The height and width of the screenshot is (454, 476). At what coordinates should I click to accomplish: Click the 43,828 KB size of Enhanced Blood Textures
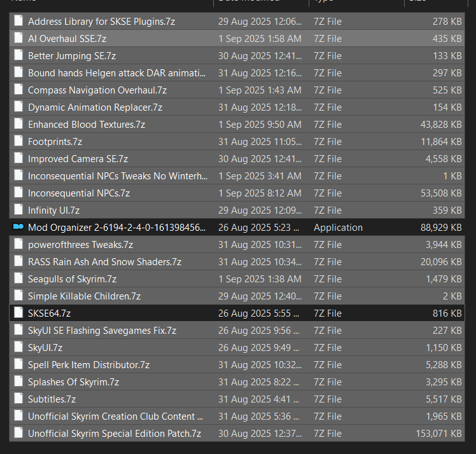click(441, 125)
